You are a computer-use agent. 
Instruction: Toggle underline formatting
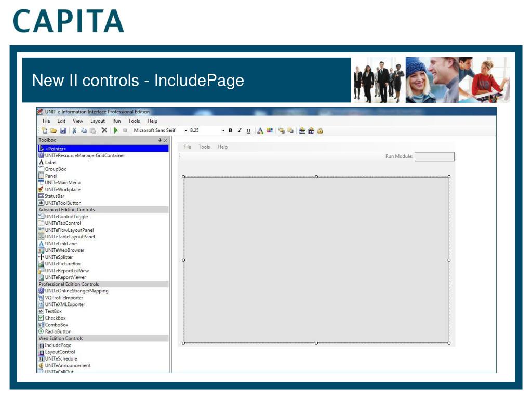coord(248,130)
